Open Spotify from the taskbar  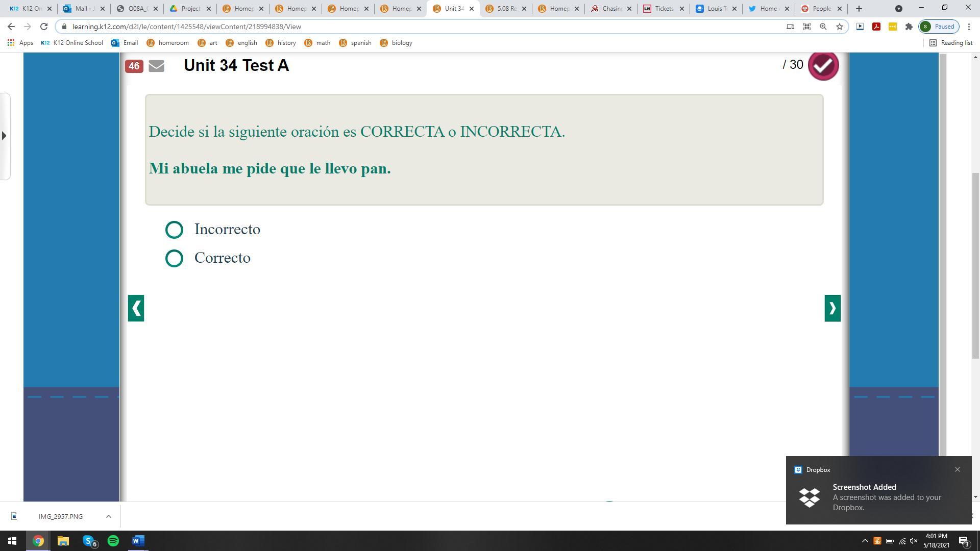coord(113,541)
